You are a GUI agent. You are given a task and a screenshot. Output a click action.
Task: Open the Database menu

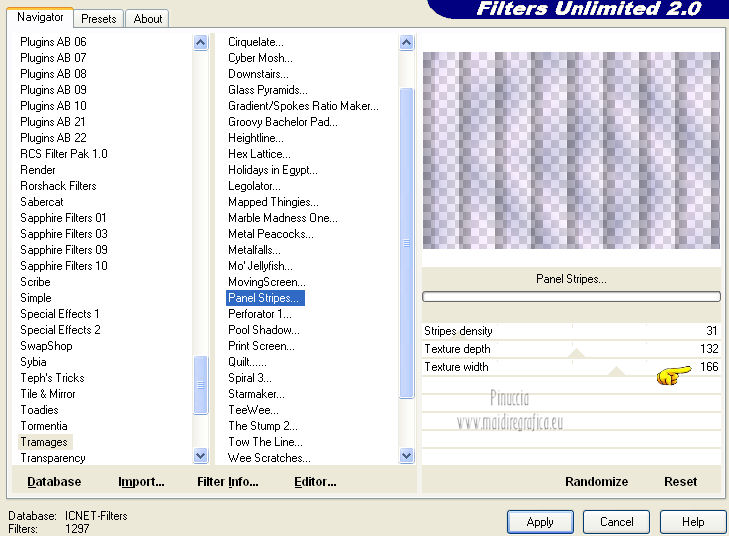pos(54,482)
